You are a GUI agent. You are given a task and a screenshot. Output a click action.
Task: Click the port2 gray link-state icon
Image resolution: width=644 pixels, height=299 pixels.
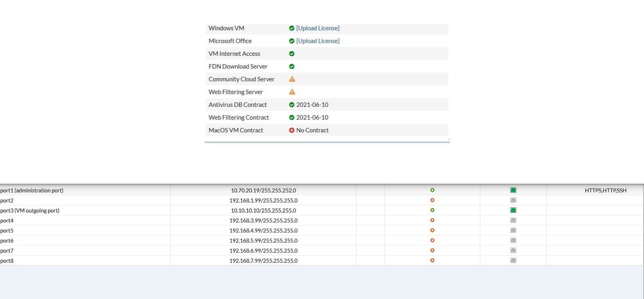(x=513, y=200)
